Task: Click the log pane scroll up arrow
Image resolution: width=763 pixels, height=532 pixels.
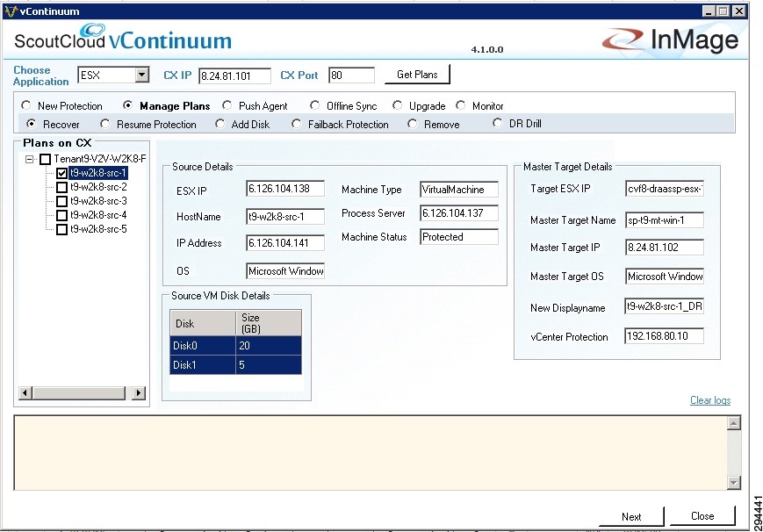Action: [x=734, y=423]
